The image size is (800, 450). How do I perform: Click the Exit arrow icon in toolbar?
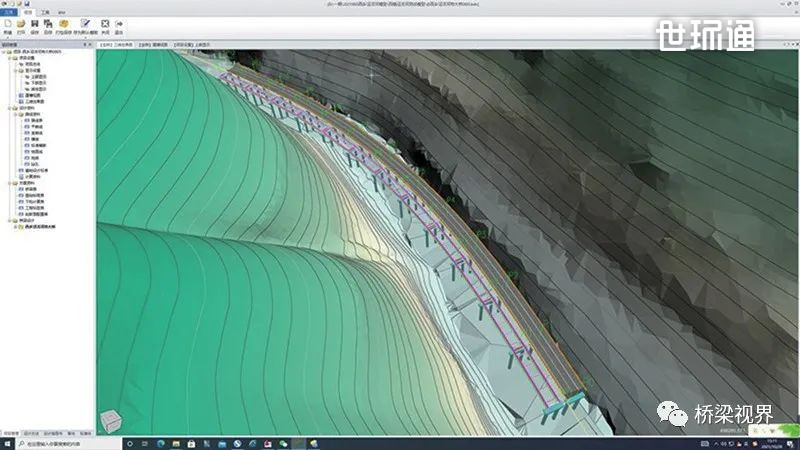click(x=119, y=23)
